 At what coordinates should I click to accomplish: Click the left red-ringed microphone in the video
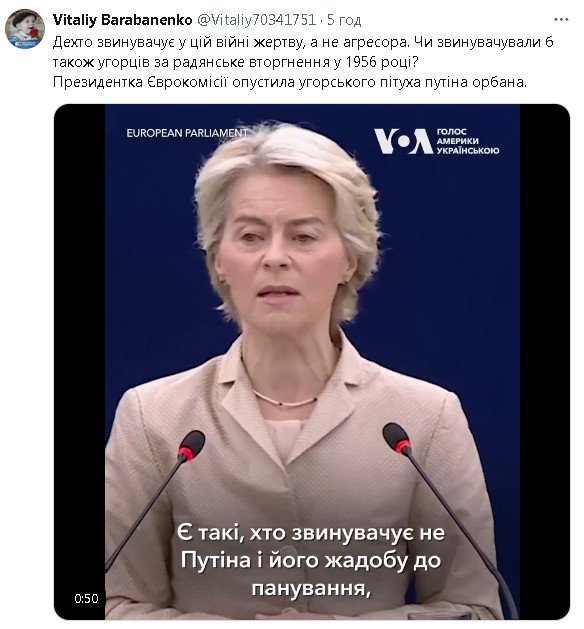192,445
